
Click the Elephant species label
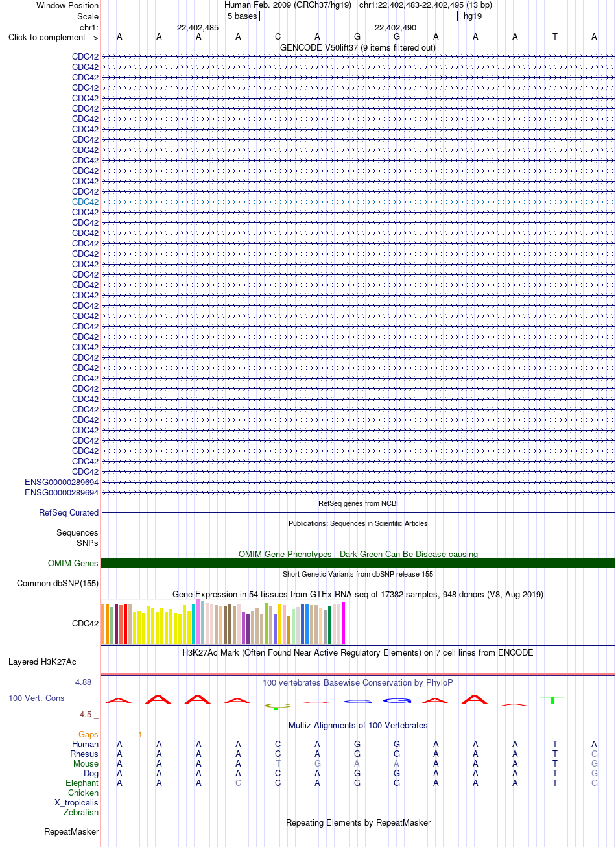tap(82, 783)
